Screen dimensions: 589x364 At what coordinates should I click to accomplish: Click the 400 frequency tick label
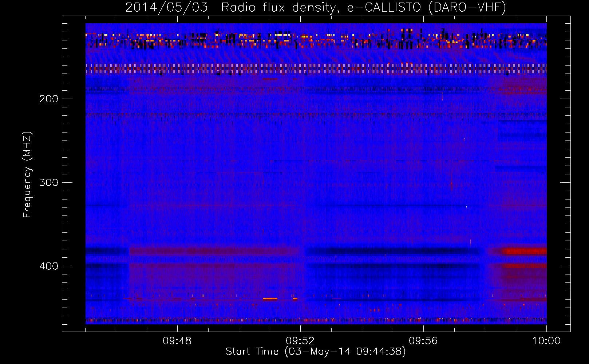click(49, 266)
